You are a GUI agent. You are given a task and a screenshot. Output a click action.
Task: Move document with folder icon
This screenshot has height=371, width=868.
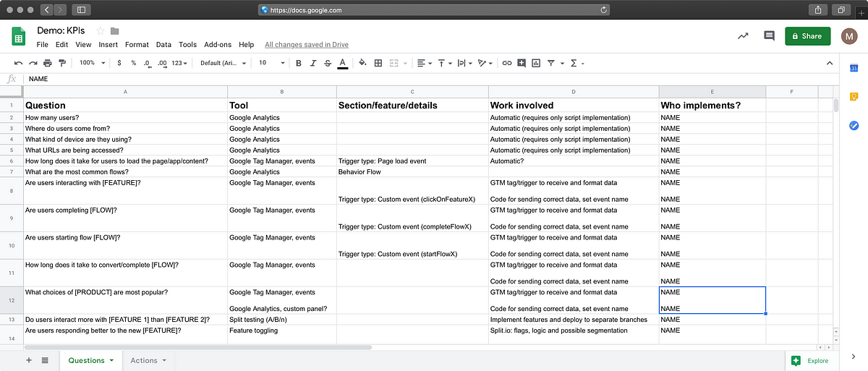click(x=114, y=31)
